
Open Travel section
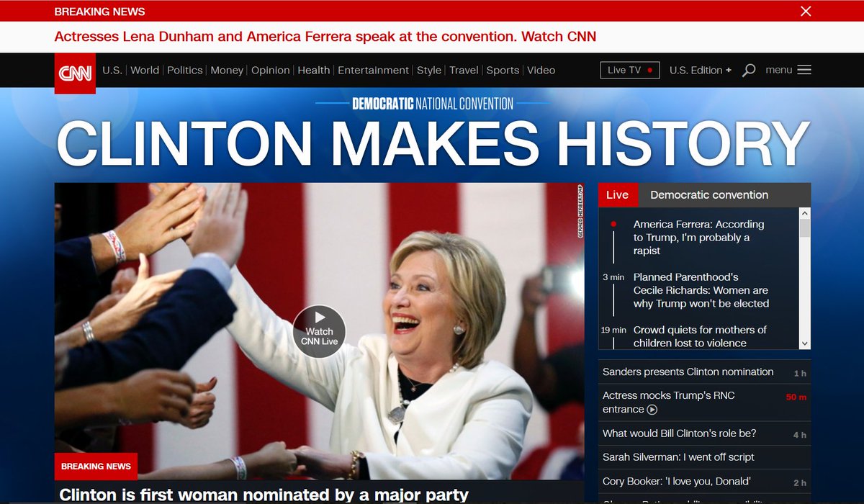click(x=464, y=70)
